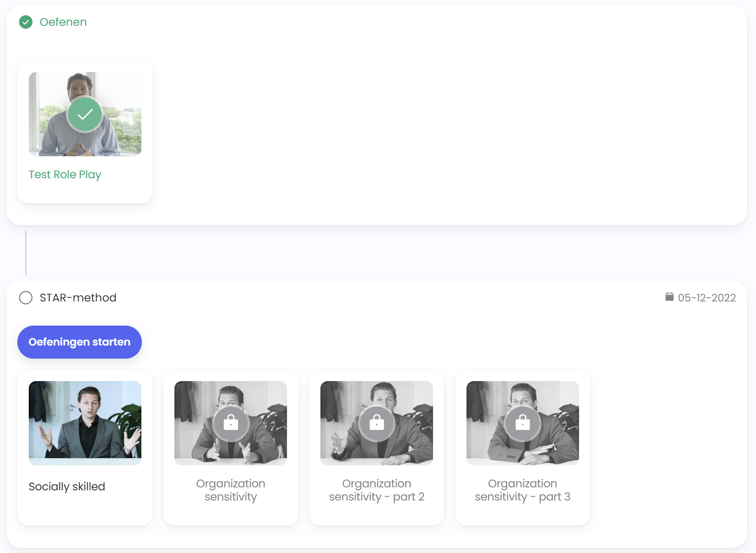This screenshot has width=756, height=553.
Task: Click the calendar icon beside 05-12-2022
Action: pyautogui.click(x=669, y=297)
